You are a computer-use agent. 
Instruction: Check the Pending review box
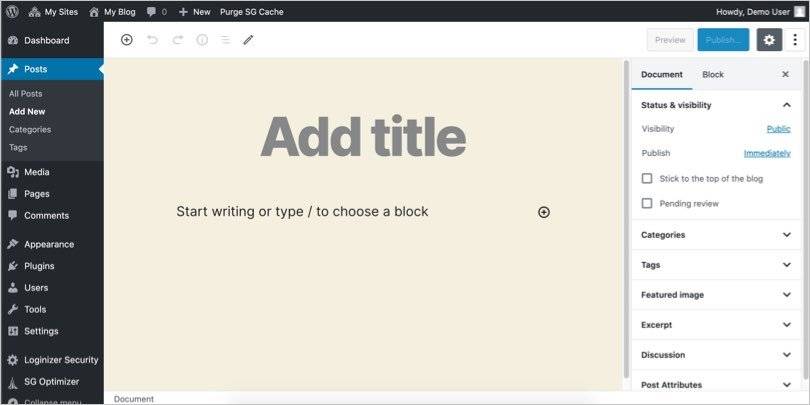647,203
